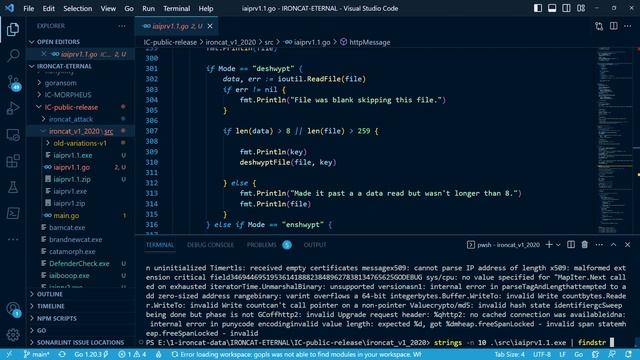Image resolution: width=640 pixels, height=360 pixels.
Task: Click the compare changes icon in editor toolbar
Action: pyautogui.click(x=599, y=26)
